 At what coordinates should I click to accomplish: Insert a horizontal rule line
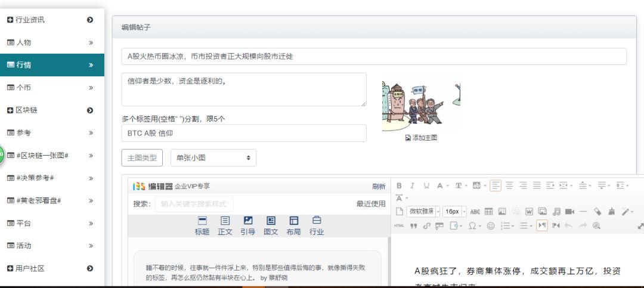[x=583, y=212]
